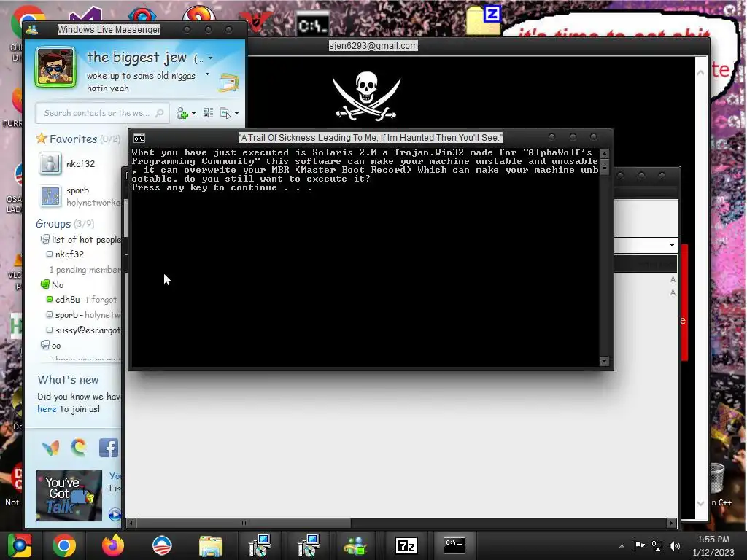Click the horizontal scrollbar left arrow

click(131, 523)
